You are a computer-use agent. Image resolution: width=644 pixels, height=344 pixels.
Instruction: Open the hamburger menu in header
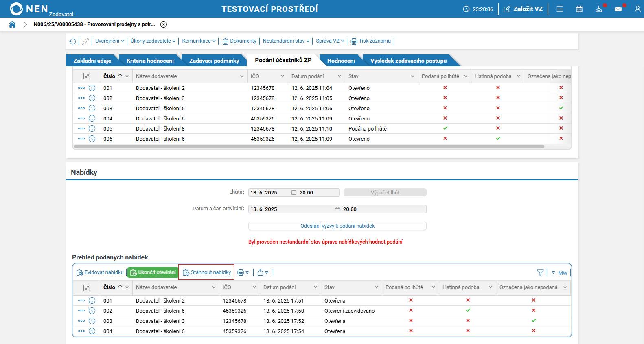click(560, 9)
